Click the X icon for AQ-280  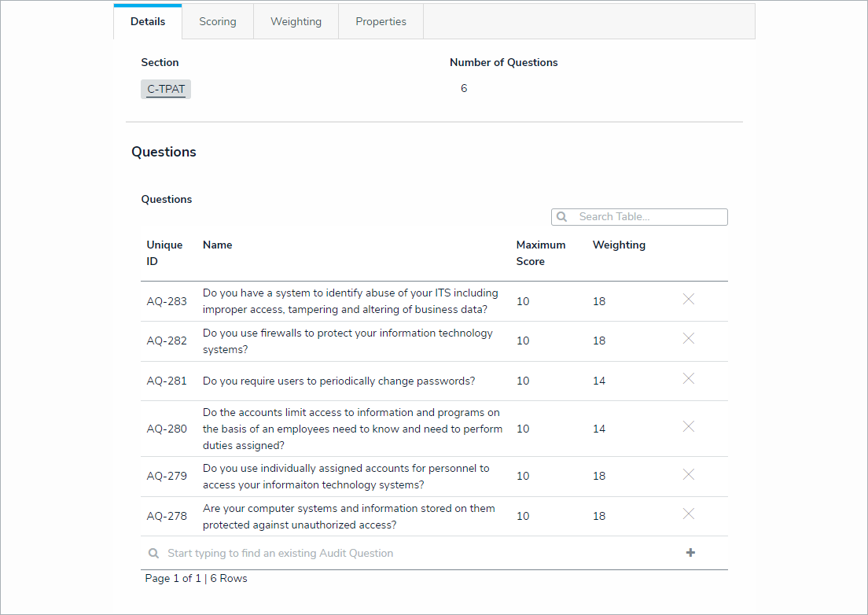(688, 426)
